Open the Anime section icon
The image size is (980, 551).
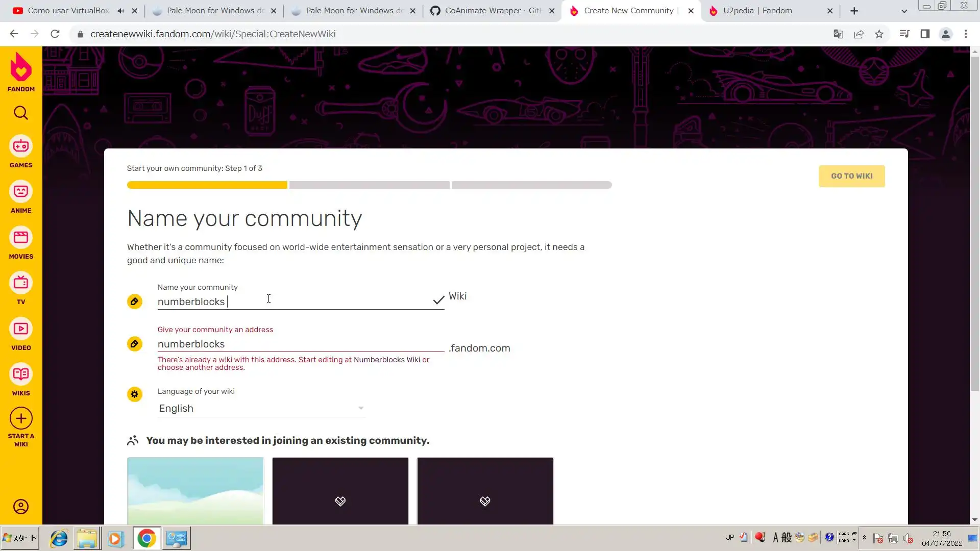21,192
